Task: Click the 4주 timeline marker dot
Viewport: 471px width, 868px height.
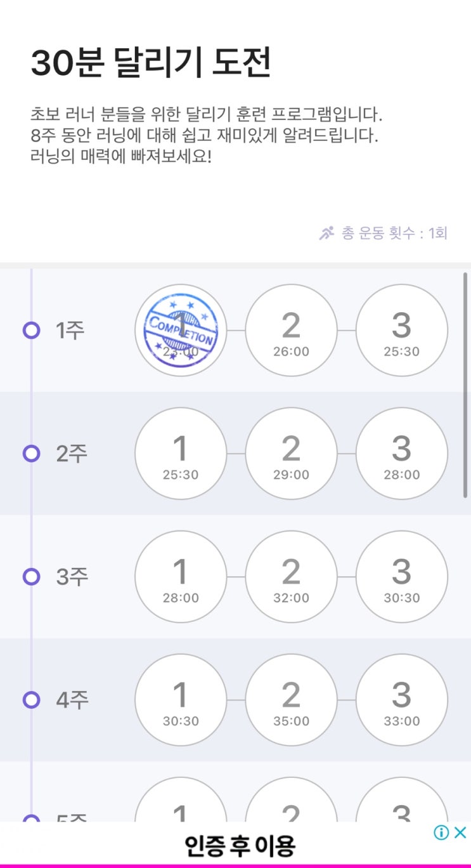Action: coord(31,700)
